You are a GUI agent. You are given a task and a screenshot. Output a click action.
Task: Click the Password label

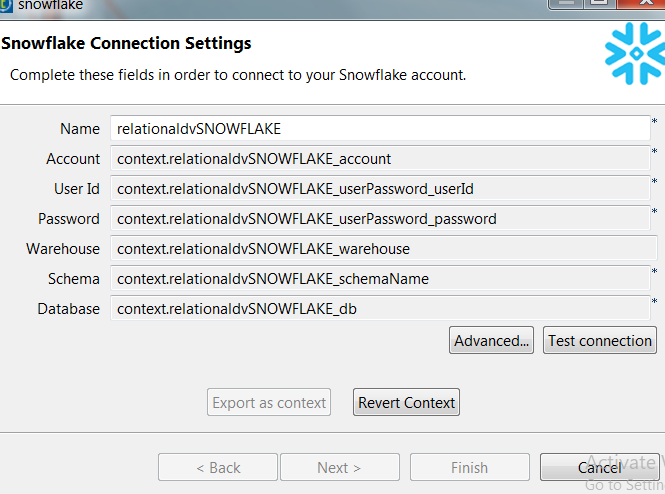pos(69,219)
